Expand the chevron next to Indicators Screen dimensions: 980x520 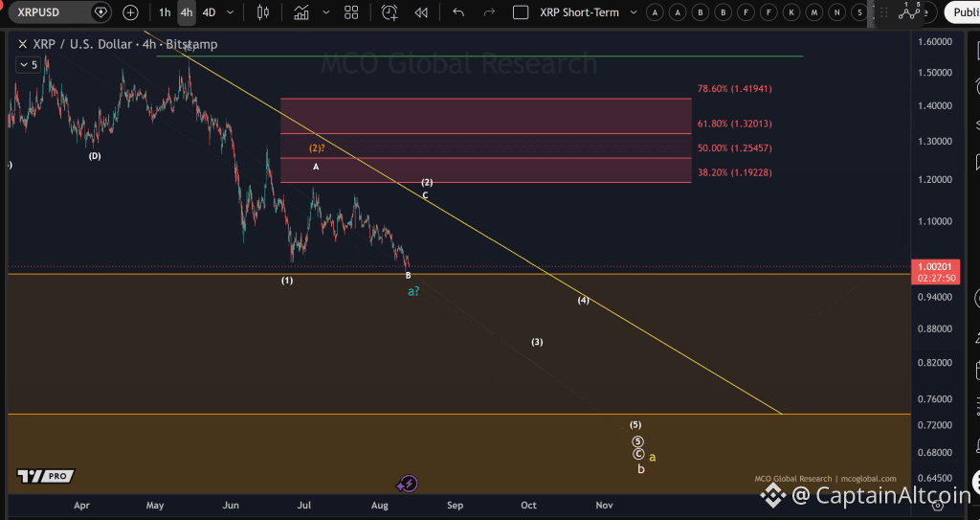click(x=326, y=12)
